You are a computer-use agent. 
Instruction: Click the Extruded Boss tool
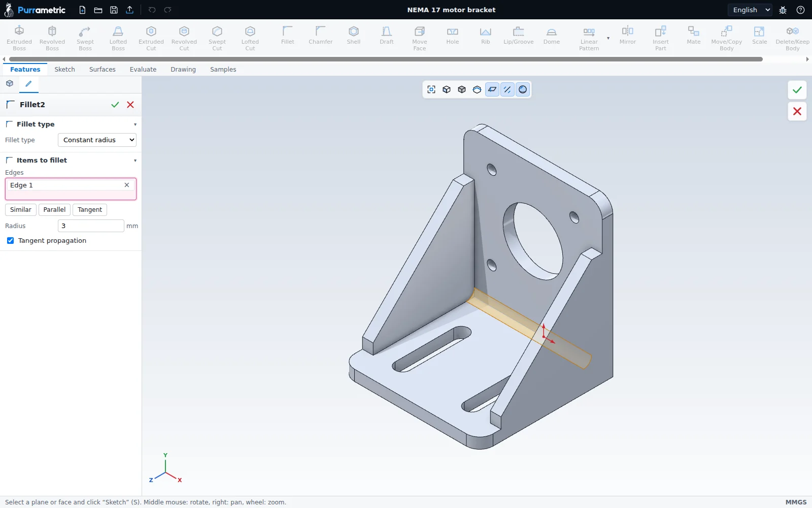point(19,38)
